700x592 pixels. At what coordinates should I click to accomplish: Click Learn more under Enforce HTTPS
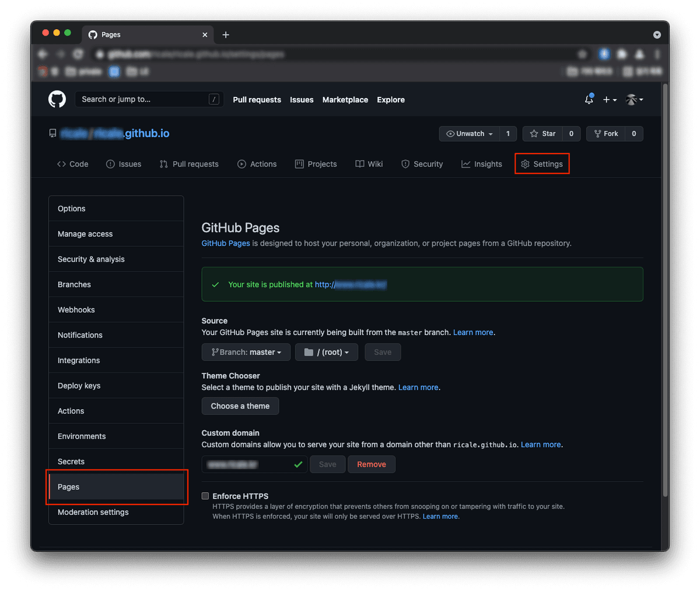pyautogui.click(x=440, y=516)
